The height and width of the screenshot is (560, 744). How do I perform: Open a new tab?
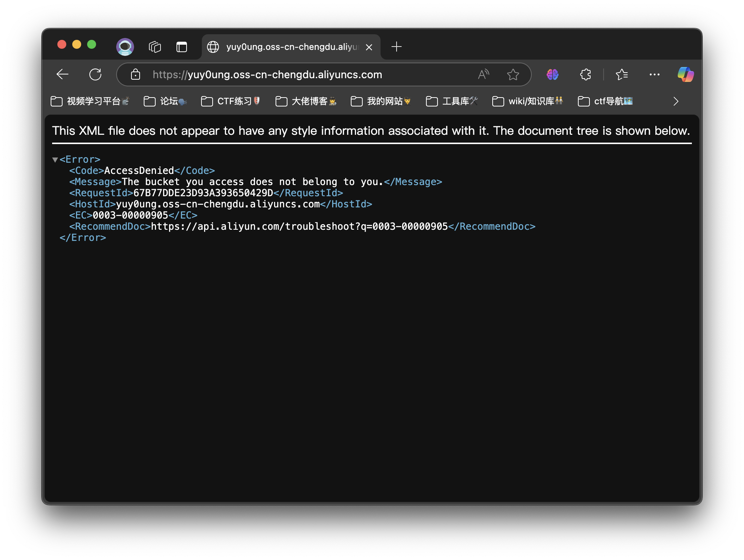tap(397, 47)
